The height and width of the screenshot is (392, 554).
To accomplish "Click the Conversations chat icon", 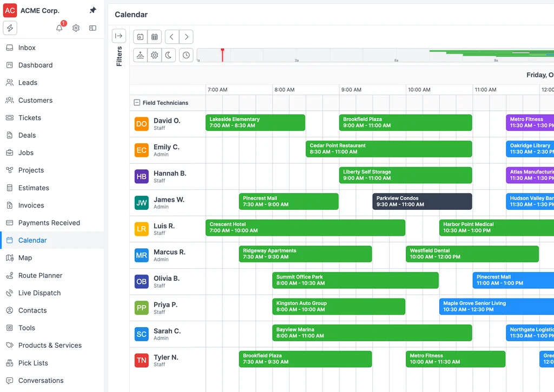I will point(10,380).
